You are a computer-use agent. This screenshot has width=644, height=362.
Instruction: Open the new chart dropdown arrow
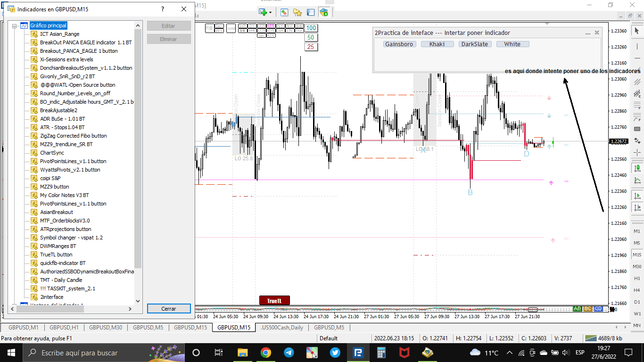point(270,12)
